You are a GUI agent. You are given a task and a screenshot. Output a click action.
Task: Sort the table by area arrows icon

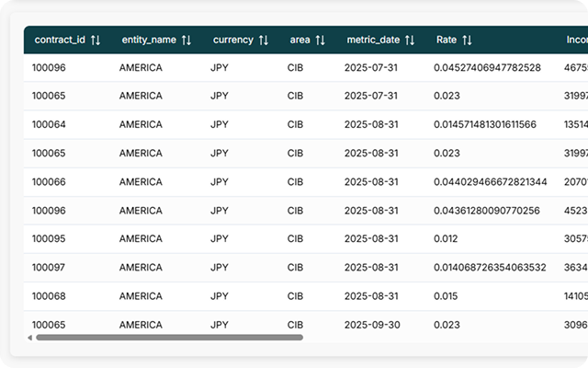point(320,40)
